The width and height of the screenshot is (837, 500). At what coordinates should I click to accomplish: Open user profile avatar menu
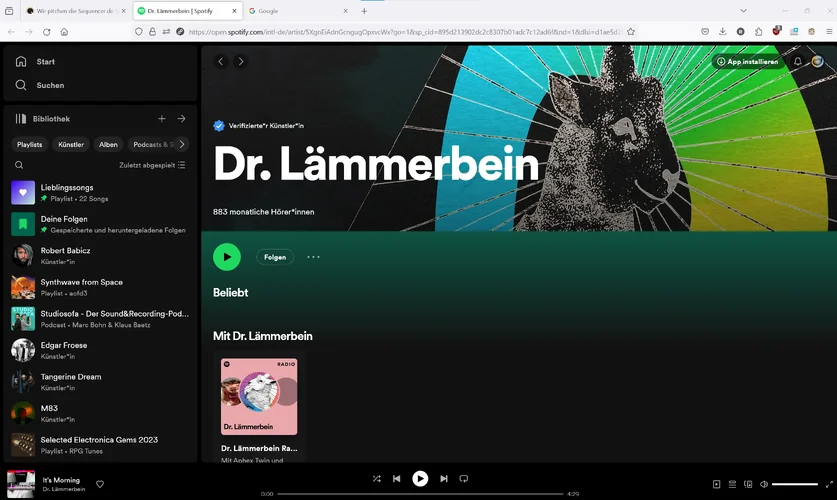click(x=817, y=61)
